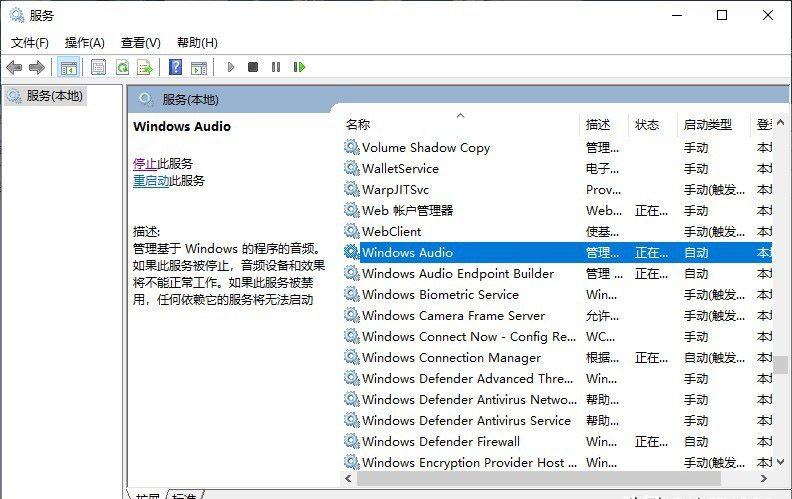
Task: Sort by the 名称 column header
Action: click(x=459, y=124)
